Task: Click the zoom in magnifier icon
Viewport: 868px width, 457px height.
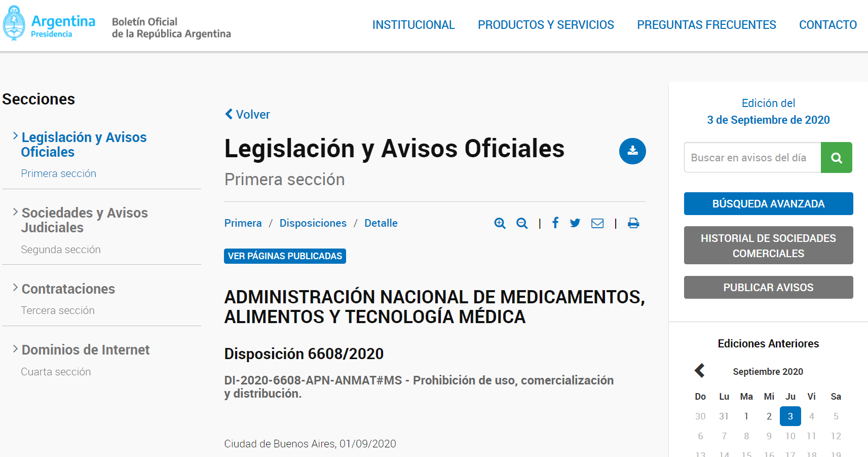Action: coord(500,223)
